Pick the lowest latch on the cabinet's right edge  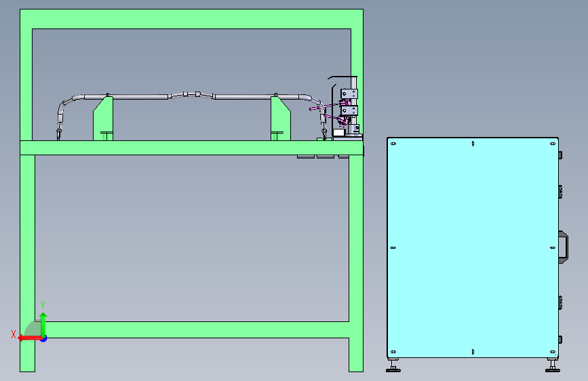point(560,340)
